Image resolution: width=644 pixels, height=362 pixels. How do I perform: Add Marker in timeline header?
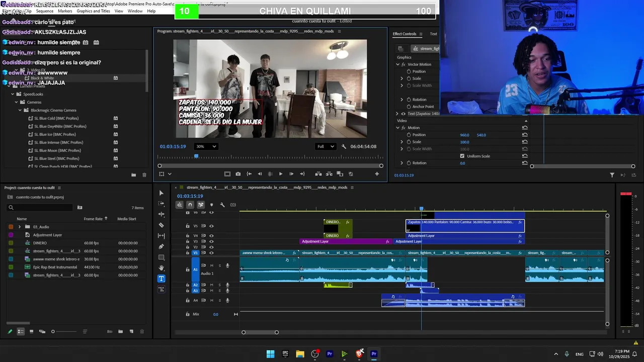click(211, 205)
